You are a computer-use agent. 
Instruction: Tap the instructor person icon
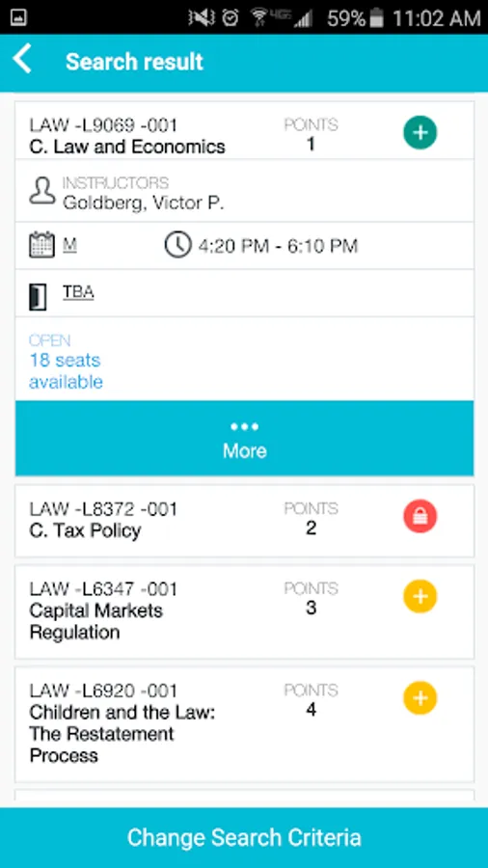click(42, 191)
